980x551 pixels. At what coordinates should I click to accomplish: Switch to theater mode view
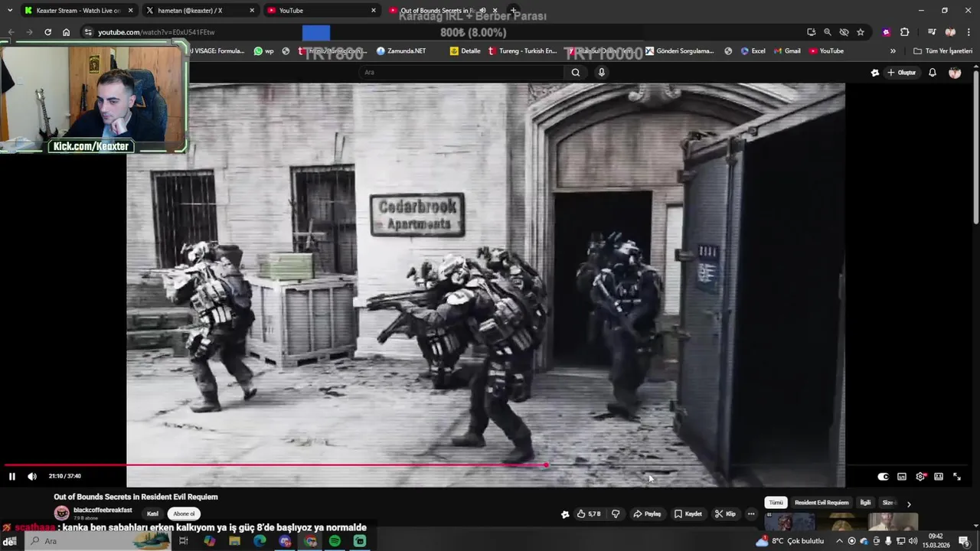939,477
